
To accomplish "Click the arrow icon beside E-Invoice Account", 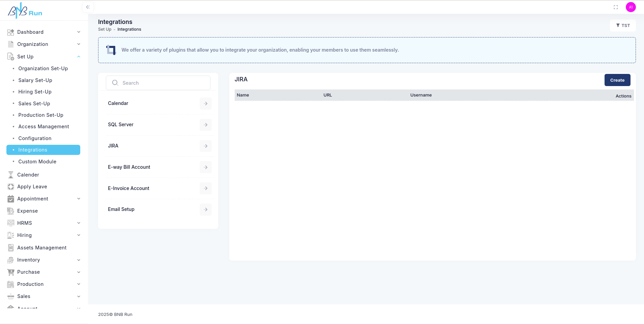I will (x=205, y=188).
